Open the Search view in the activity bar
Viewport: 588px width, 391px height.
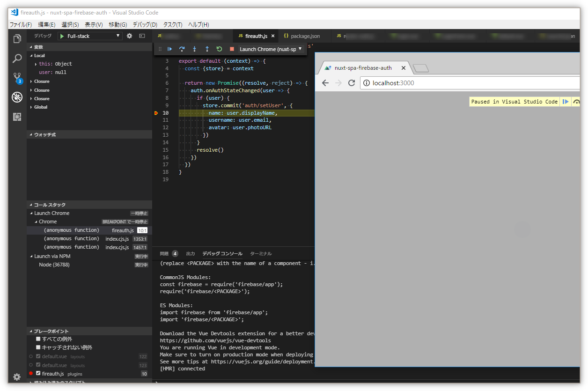coord(17,58)
